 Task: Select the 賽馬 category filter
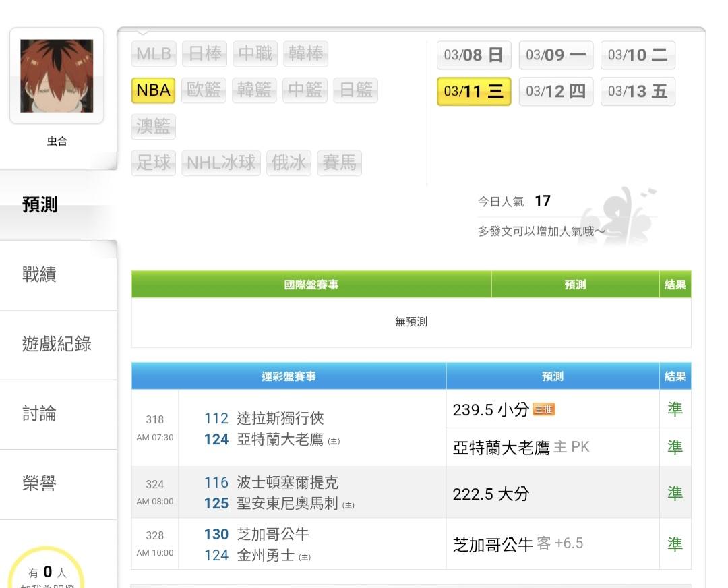(339, 163)
